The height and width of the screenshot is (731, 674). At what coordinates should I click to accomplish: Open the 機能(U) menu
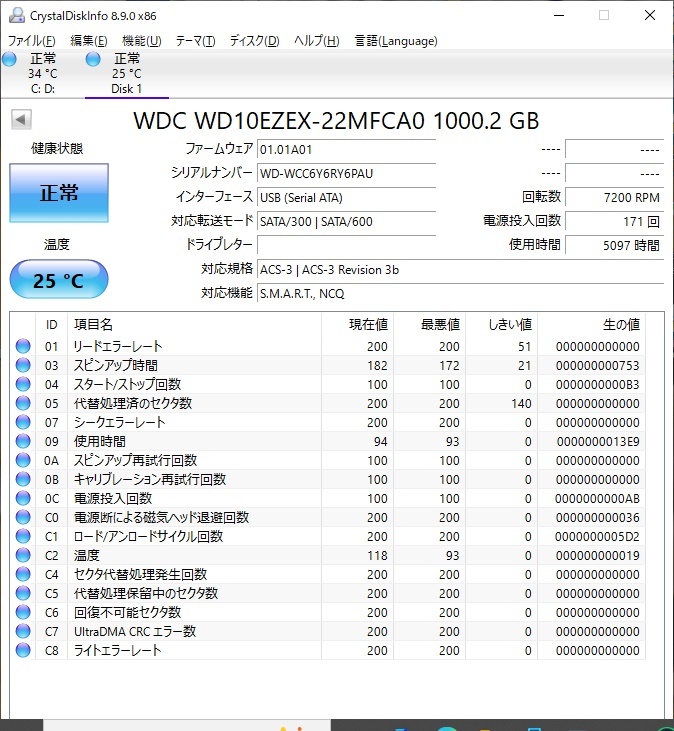tap(142, 41)
